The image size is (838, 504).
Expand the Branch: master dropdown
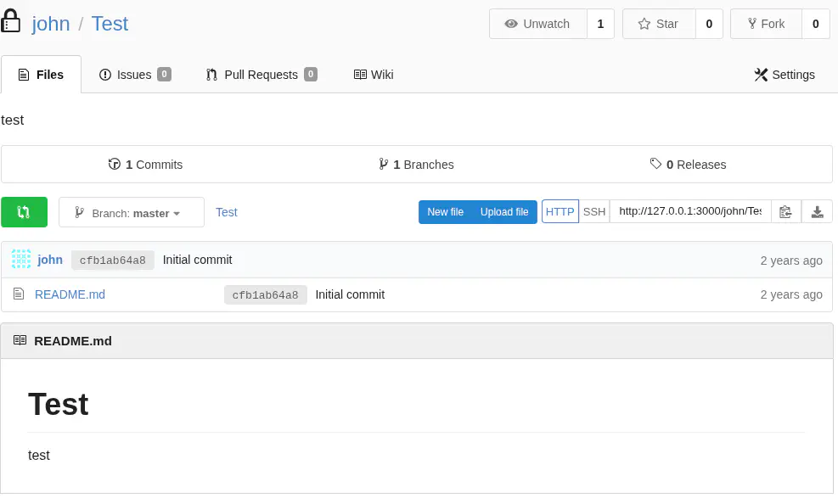(132, 213)
